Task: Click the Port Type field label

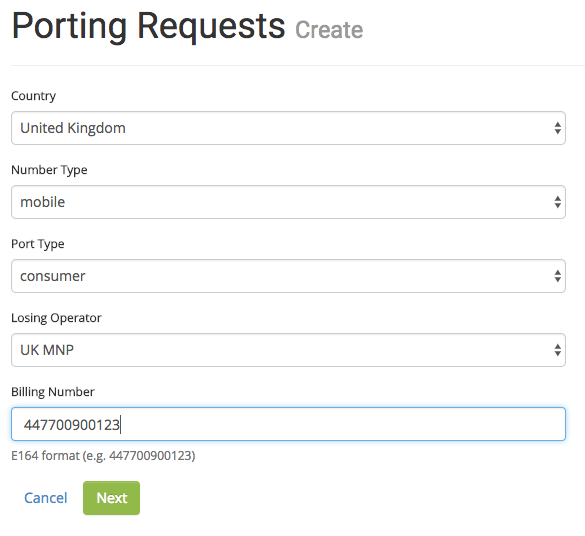Action: (38, 244)
